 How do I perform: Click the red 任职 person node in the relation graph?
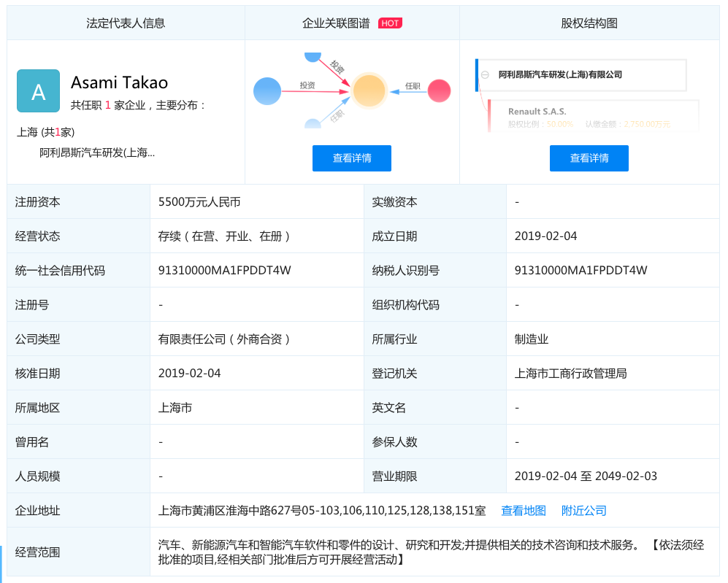[438, 90]
